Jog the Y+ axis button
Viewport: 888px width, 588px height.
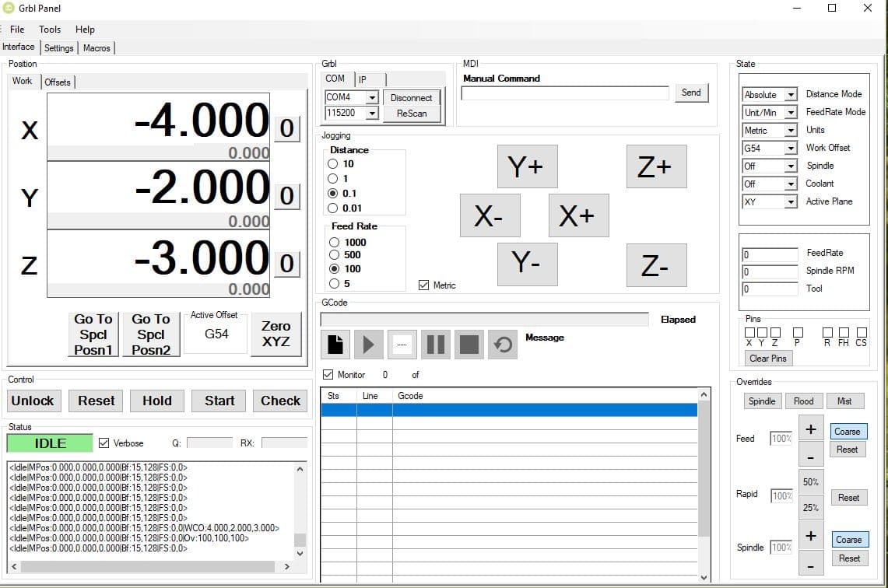pos(527,166)
